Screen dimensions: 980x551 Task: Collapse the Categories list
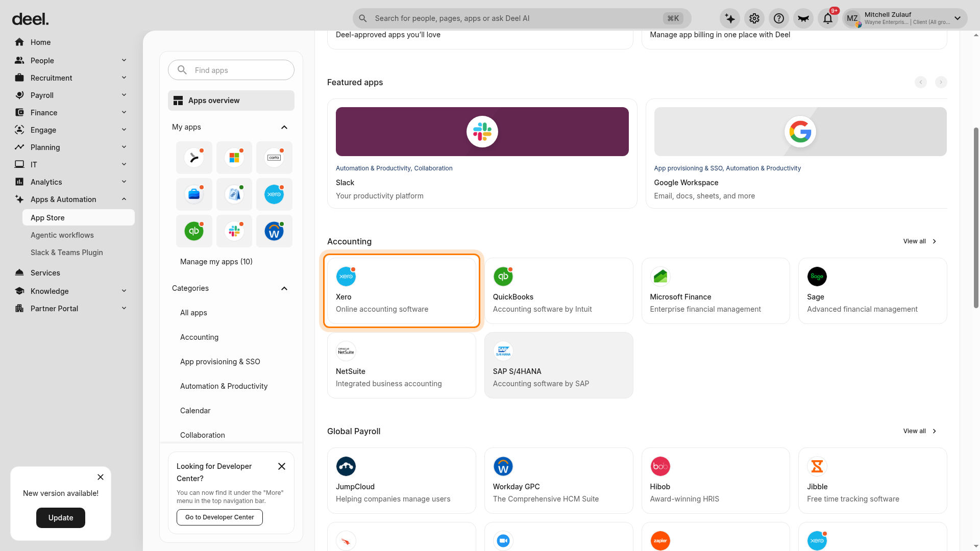click(x=284, y=288)
